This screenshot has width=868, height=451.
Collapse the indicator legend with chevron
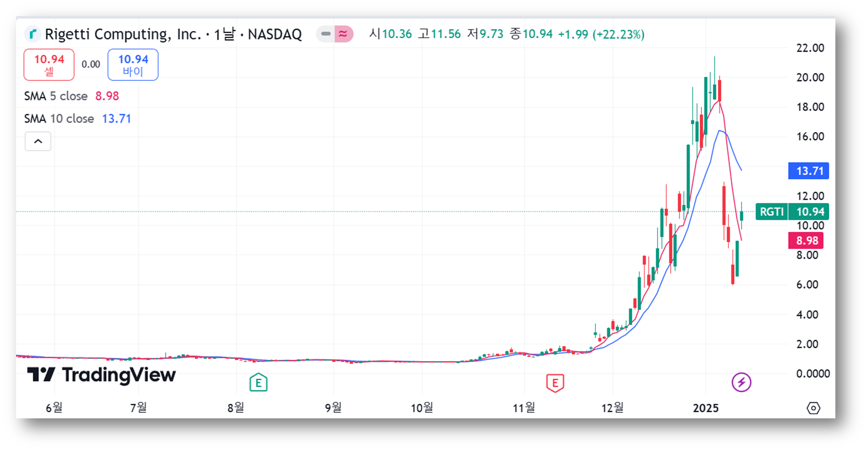click(x=38, y=142)
